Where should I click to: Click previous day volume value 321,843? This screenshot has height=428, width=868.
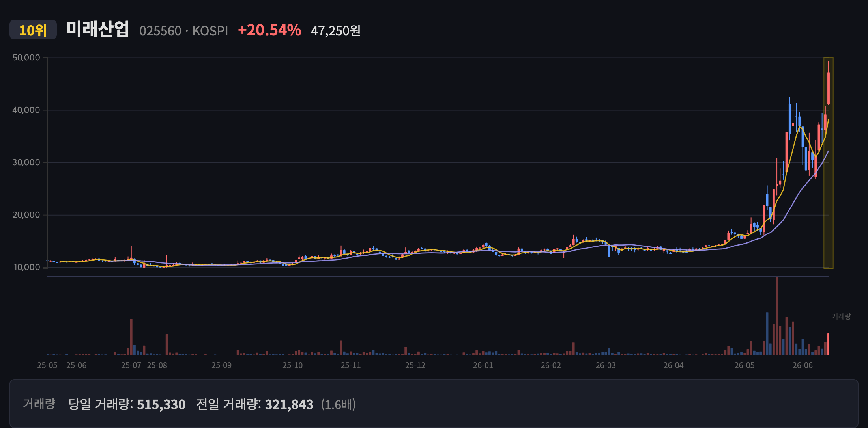(289, 404)
